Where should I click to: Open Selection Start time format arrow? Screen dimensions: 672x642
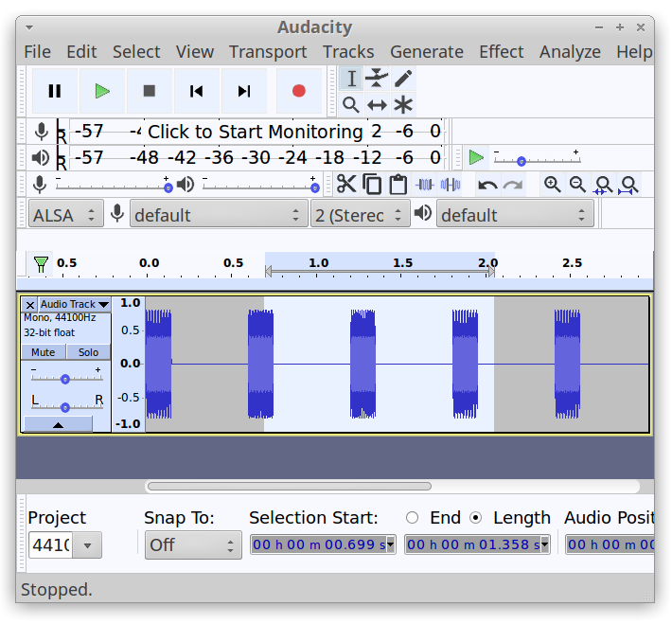391,544
